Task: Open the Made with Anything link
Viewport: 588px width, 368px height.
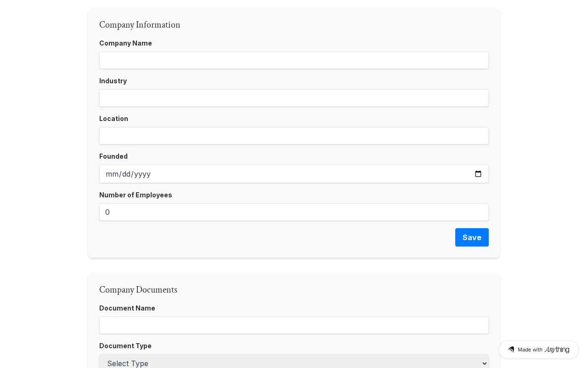Action: [538, 350]
